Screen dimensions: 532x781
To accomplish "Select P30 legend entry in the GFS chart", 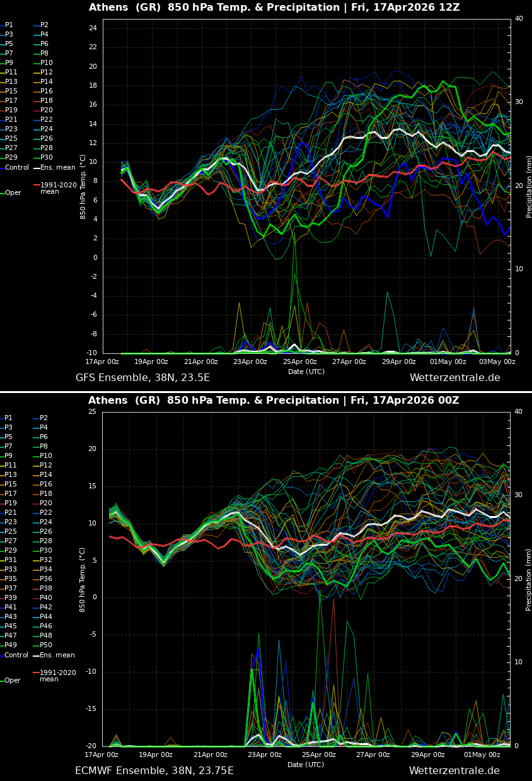I will click(x=47, y=158).
